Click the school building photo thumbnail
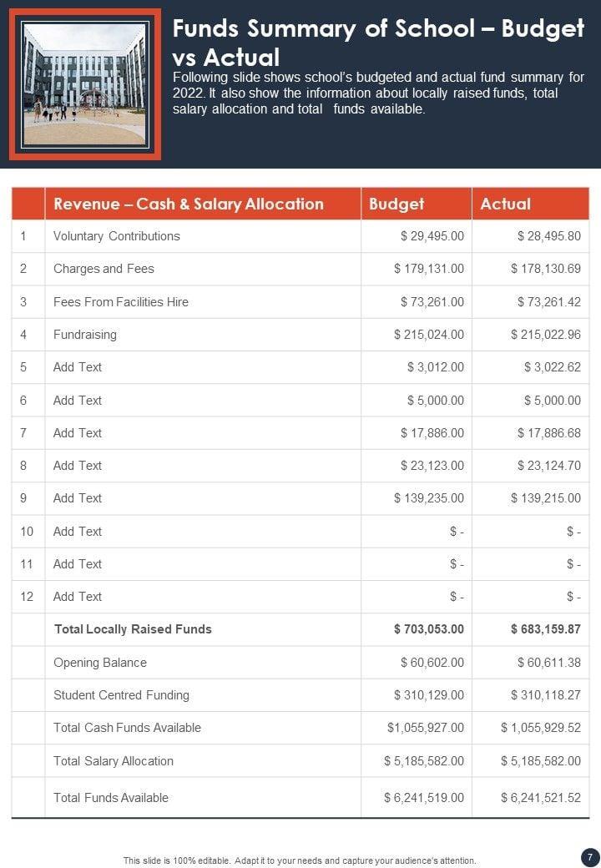The image size is (601, 868). [84, 84]
